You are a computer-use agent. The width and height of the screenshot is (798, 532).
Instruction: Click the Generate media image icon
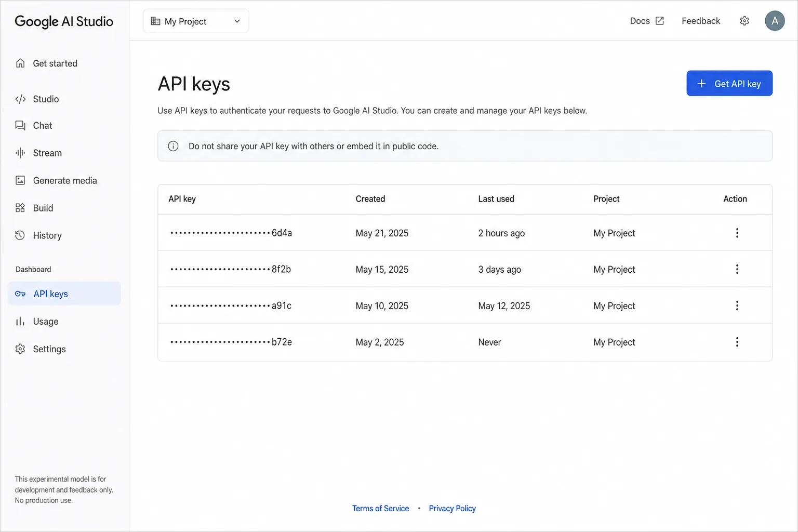point(20,180)
